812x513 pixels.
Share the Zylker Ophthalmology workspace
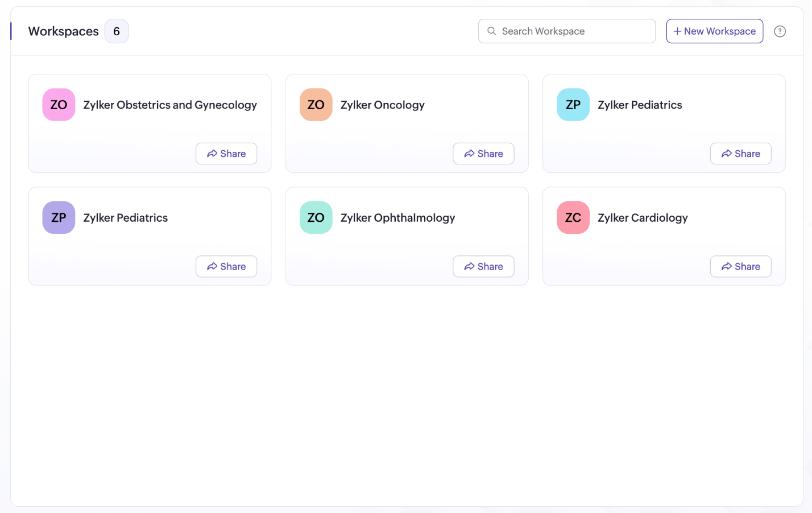[x=483, y=266]
